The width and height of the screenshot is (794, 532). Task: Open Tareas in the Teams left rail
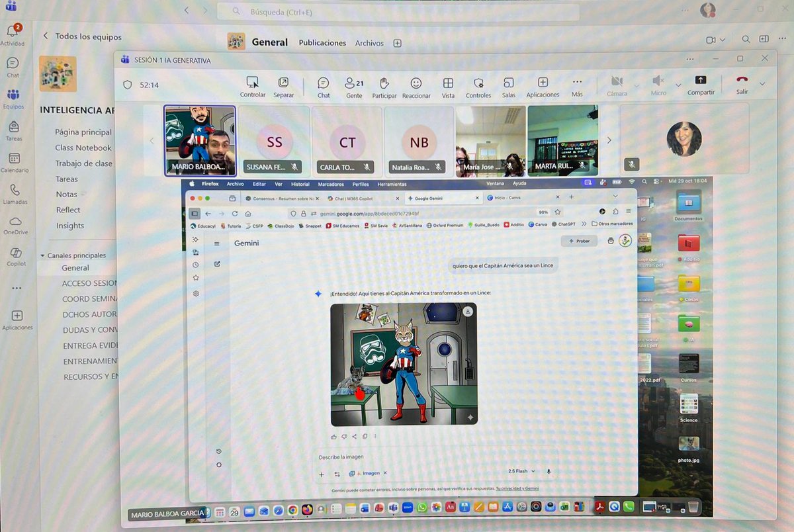[x=13, y=130]
